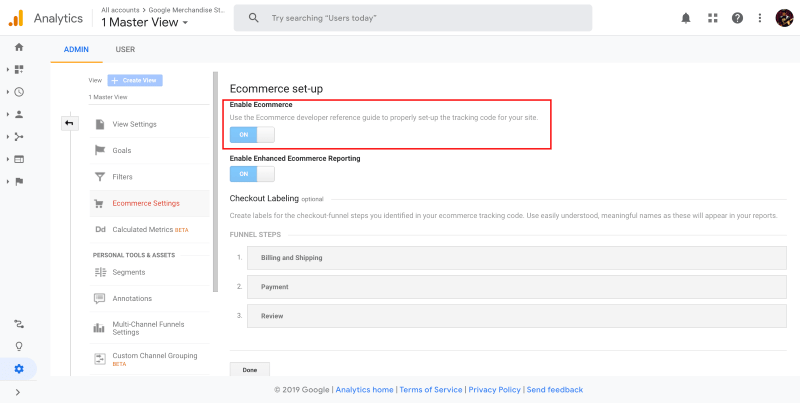This screenshot has width=800, height=403.
Task: Open Custom Channel Grouping item
Action: tap(149, 359)
